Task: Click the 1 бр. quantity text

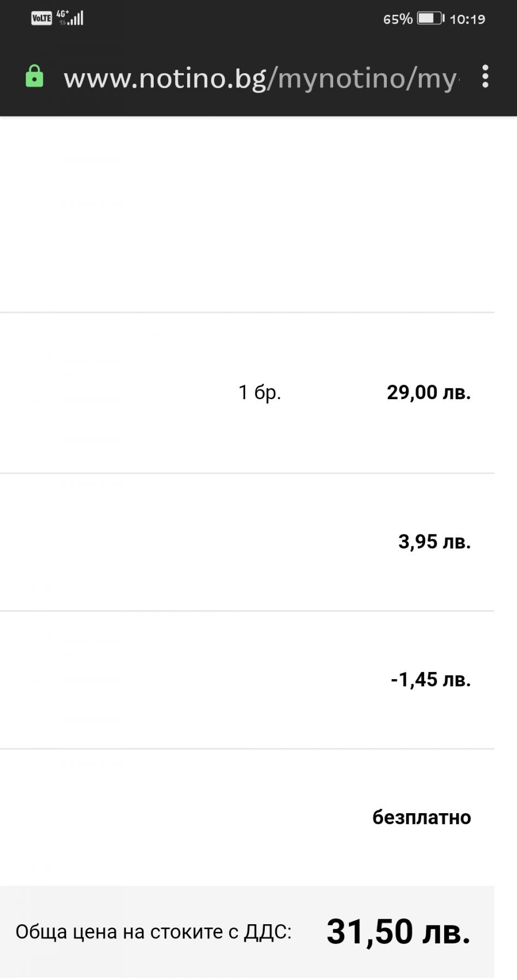Action: (x=260, y=392)
